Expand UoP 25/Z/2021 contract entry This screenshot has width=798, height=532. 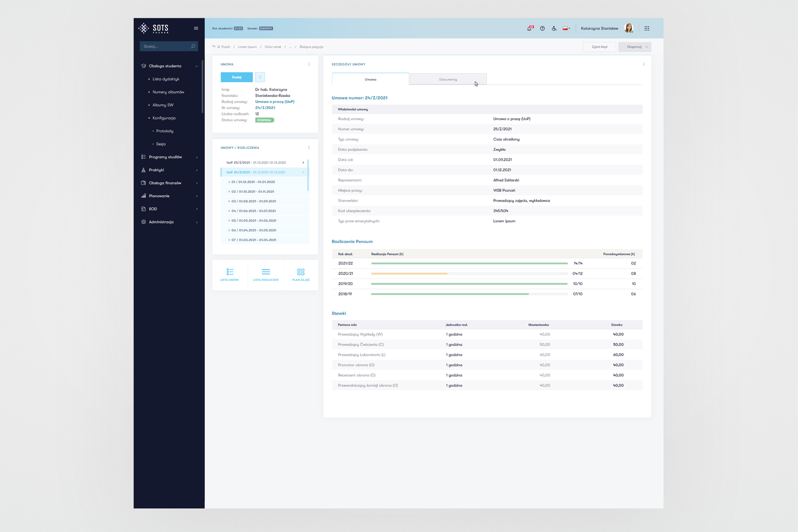[x=303, y=162]
